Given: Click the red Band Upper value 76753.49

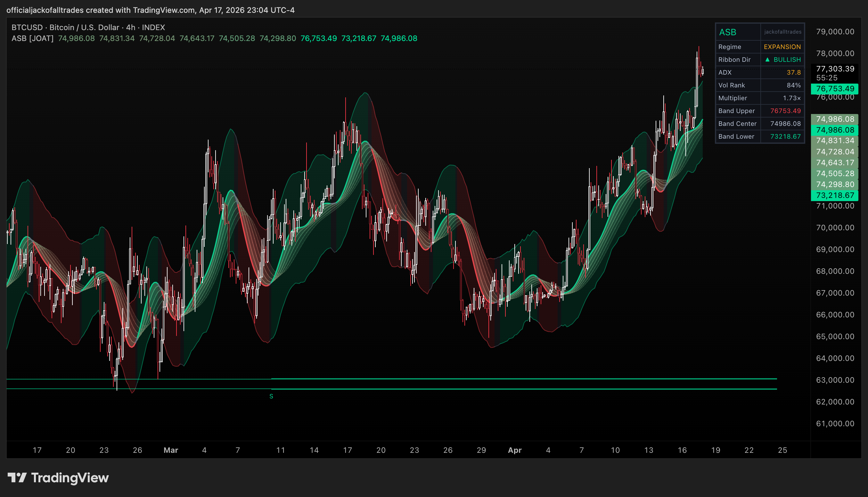Looking at the screenshot, I should [786, 110].
